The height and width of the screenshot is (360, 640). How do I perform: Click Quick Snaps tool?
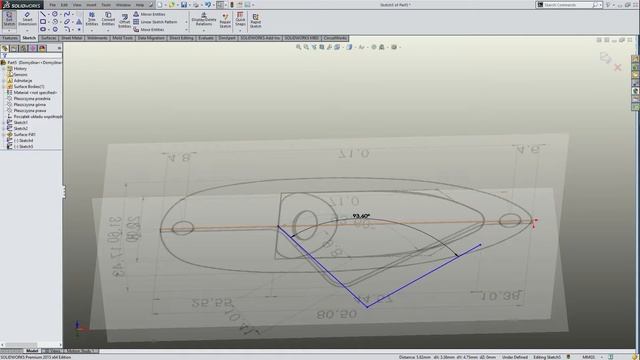click(240, 19)
